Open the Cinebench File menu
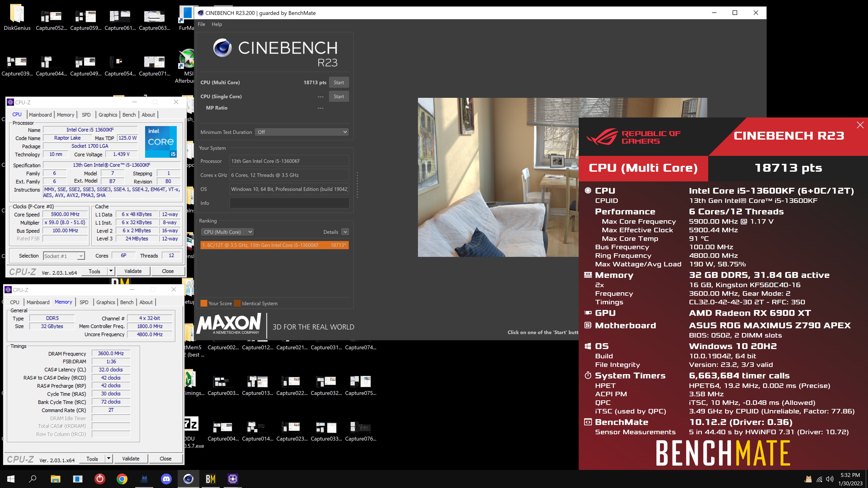Screen dimensions: 868x488 201,24
